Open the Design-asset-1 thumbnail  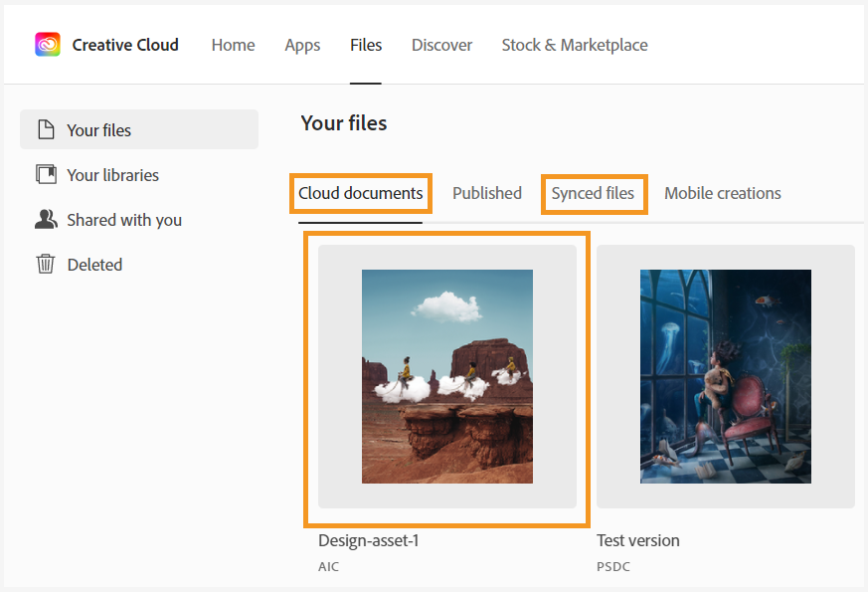tap(446, 376)
